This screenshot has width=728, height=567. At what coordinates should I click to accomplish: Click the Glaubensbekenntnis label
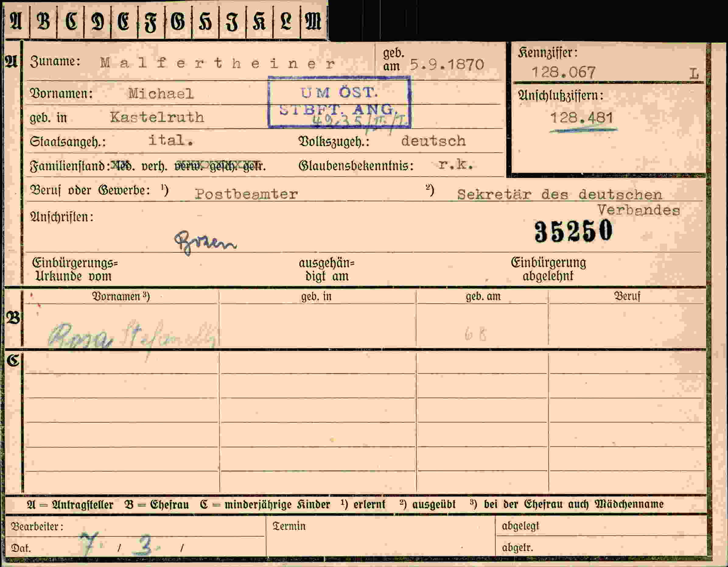pyautogui.click(x=356, y=165)
